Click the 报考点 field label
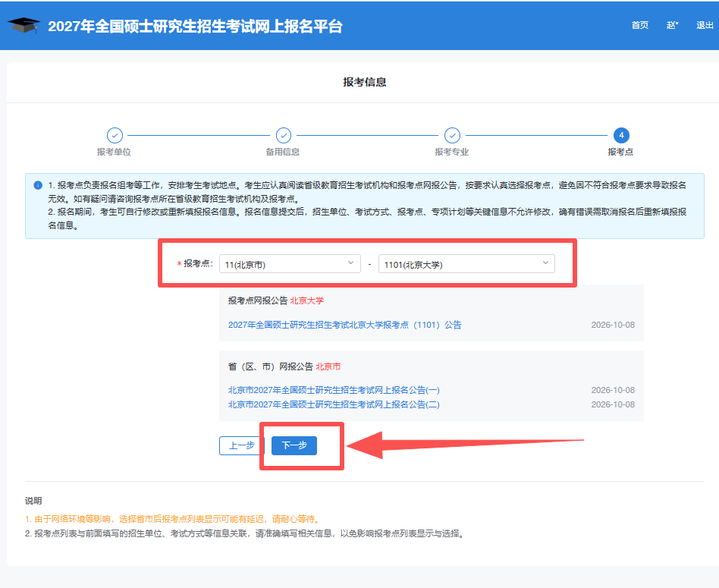719x588 pixels. click(x=198, y=264)
